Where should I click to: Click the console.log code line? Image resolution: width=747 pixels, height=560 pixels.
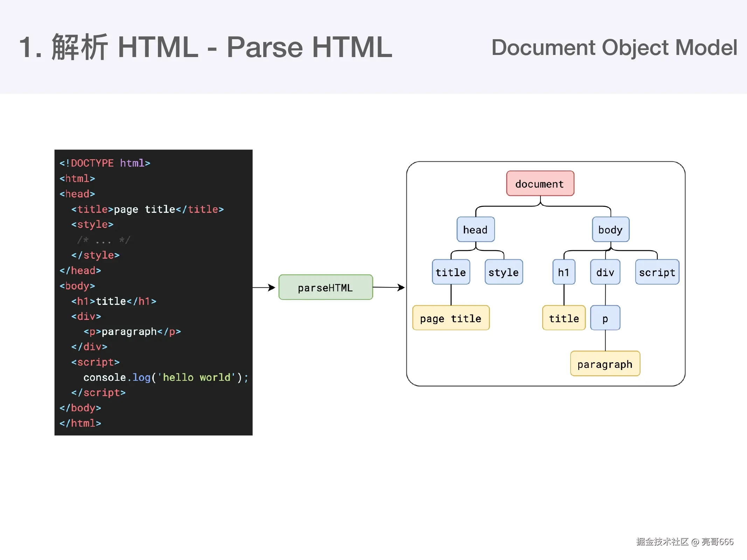point(166,377)
